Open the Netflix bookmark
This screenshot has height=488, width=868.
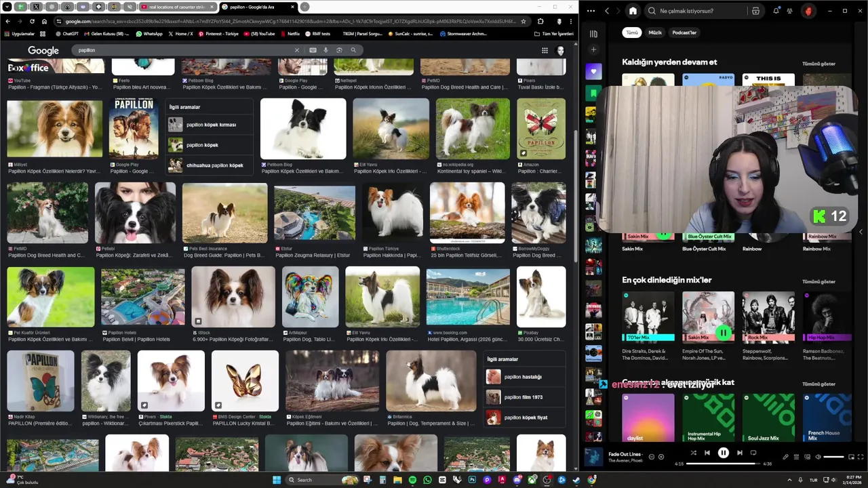click(x=290, y=33)
